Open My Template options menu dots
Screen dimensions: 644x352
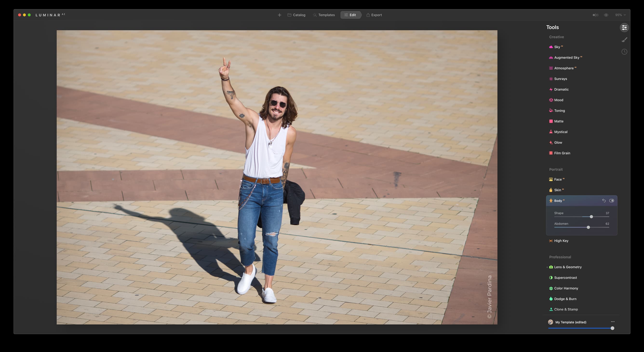point(613,322)
